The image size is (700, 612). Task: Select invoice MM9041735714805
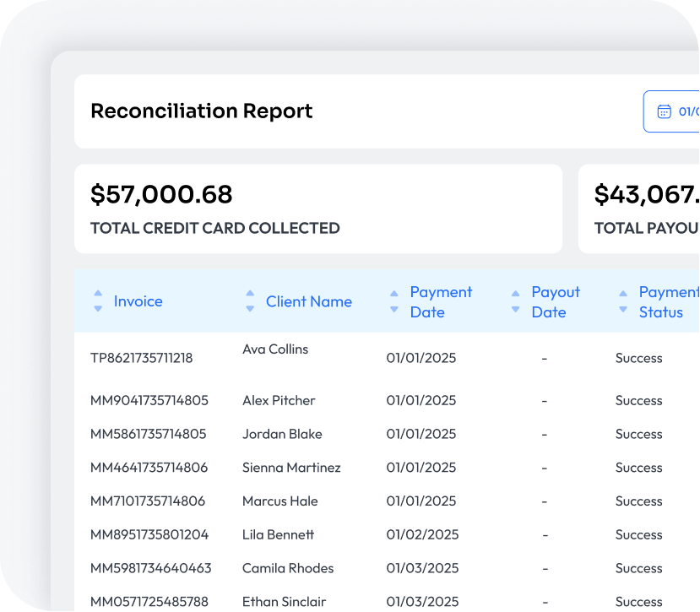click(149, 400)
